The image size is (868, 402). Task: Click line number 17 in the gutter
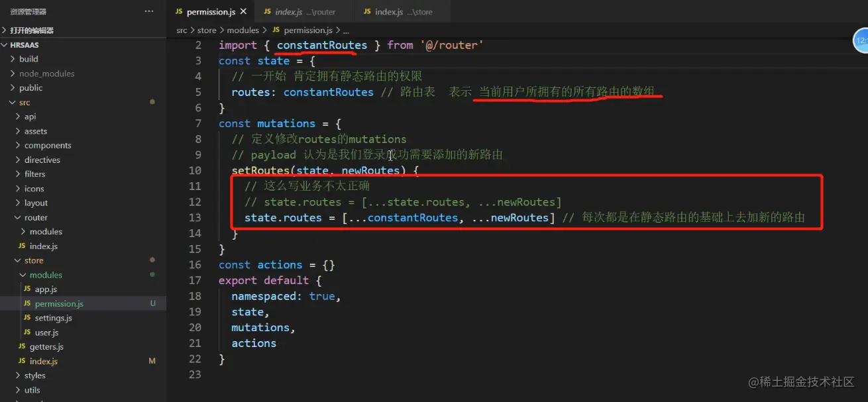[195, 281]
